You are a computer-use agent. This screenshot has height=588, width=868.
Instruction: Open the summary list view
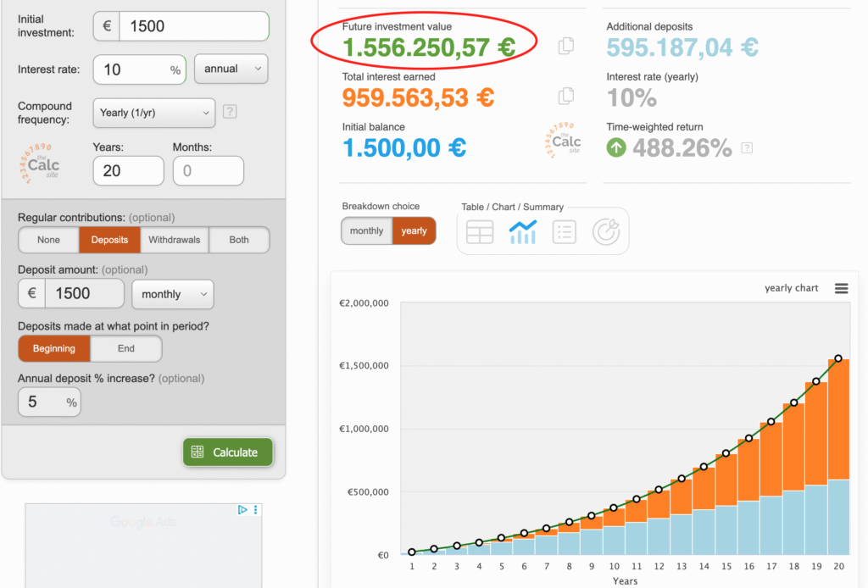click(x=564, y=231)
